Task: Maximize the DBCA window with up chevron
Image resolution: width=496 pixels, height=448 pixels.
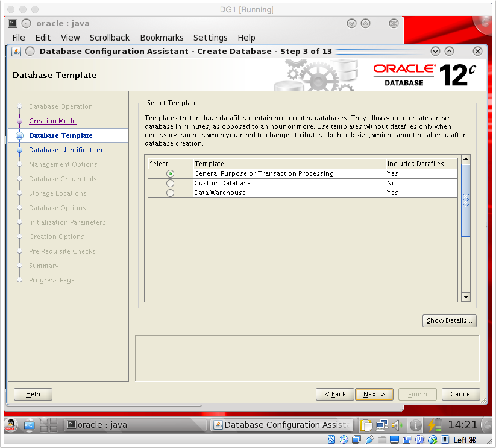Action: (449, 51)
